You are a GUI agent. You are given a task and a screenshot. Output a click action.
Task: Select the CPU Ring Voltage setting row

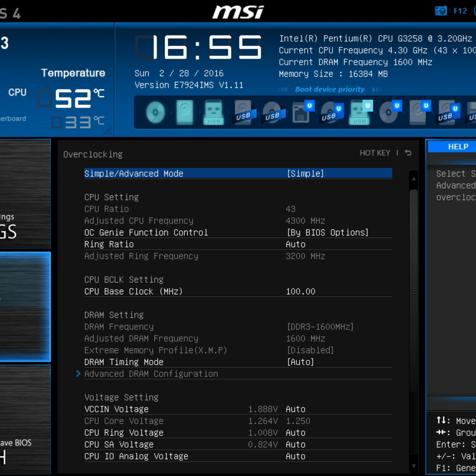(238, 433)
